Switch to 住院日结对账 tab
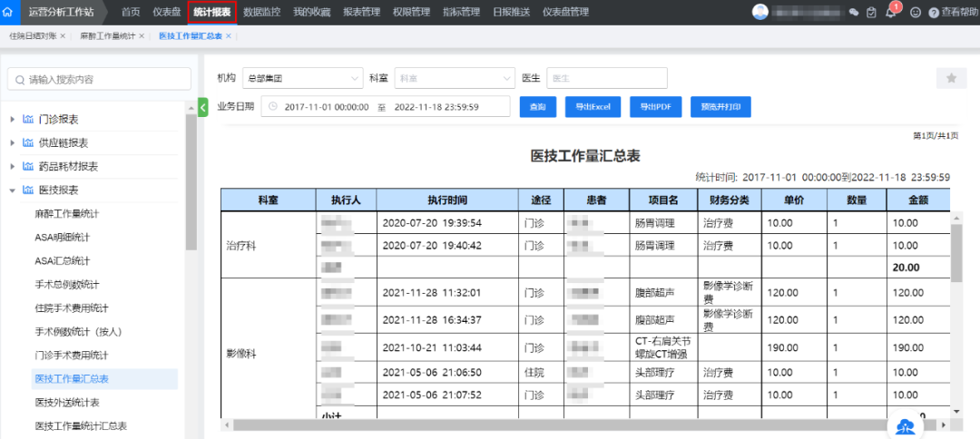 (x=33, y=36)
